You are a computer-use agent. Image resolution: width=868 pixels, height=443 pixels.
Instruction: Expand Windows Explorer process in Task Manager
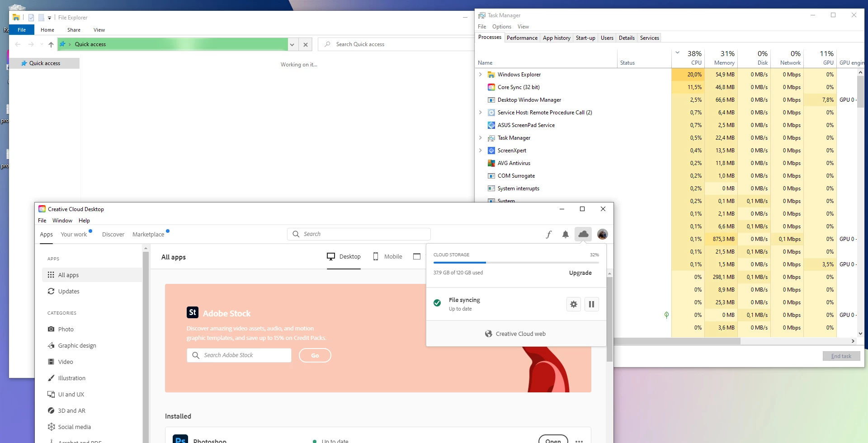tap(480, 75)
